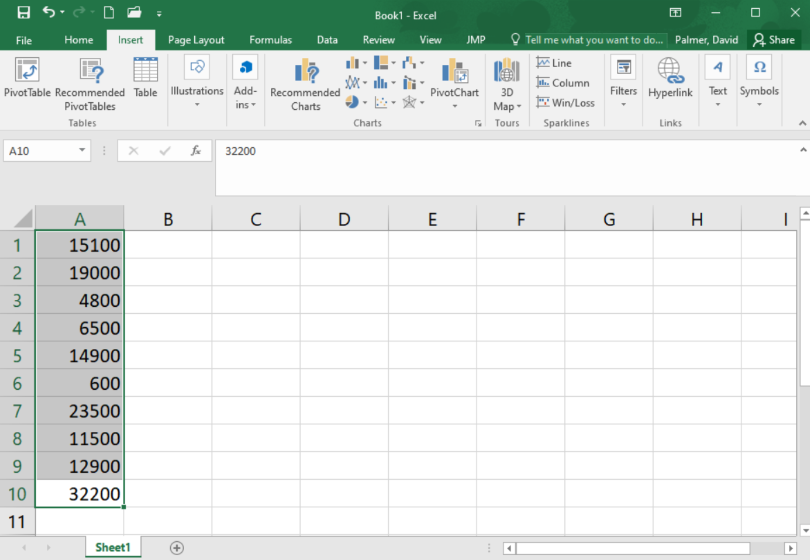Viewport: 810px width, 560px height.
Task: Add a new sheet with plus button
Action: [x=177, y=547]
